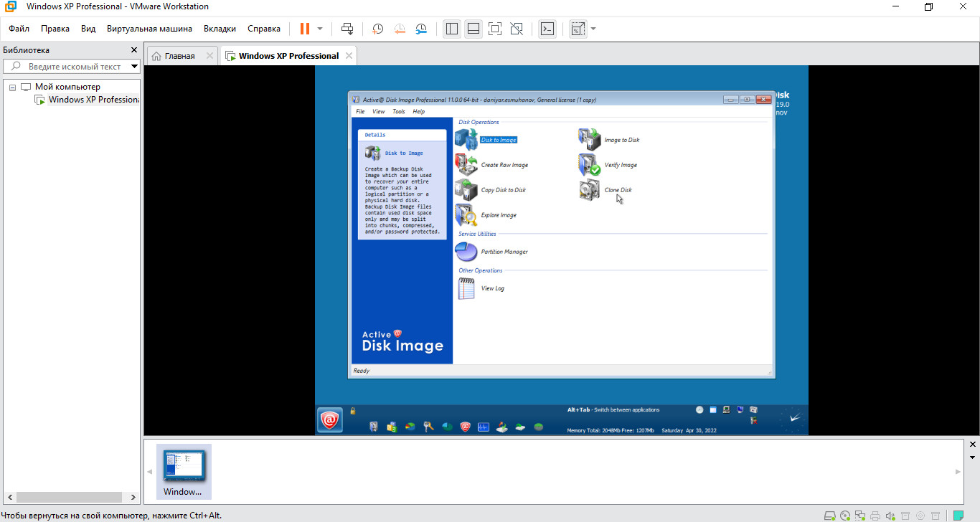Enter VMware full screen mode
Viewport: 980px width, 522px height.
point(495,29)
